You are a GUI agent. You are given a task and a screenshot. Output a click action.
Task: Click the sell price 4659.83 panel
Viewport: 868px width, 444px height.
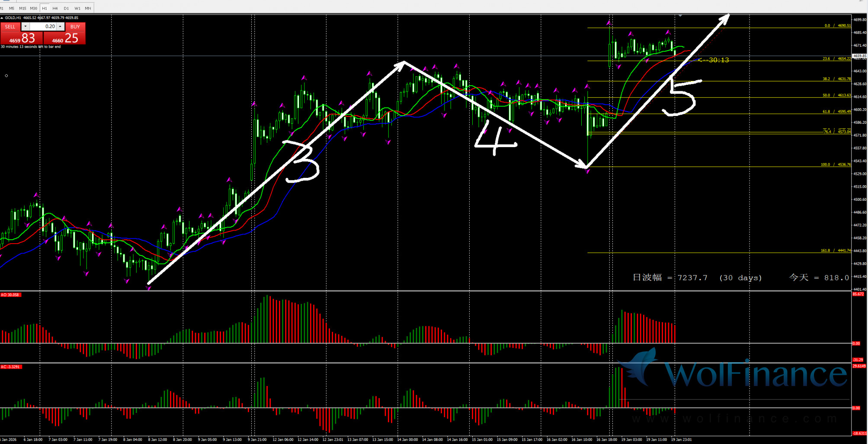[22, 39]
